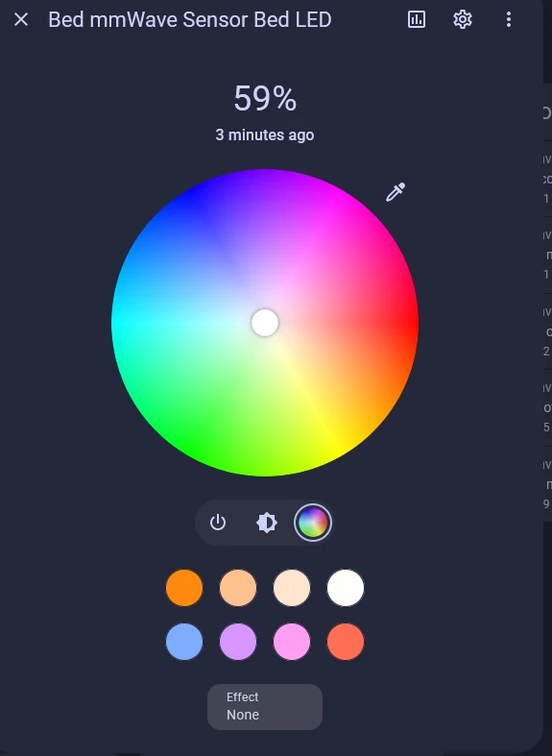The image size is (552, 756).
Task: Pick the light blue favorite color
Action: (x=184, y=642)
